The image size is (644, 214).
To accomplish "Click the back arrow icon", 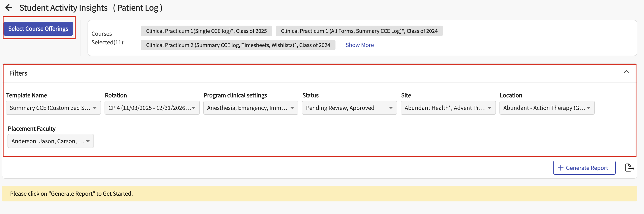I will coord(9,8).
